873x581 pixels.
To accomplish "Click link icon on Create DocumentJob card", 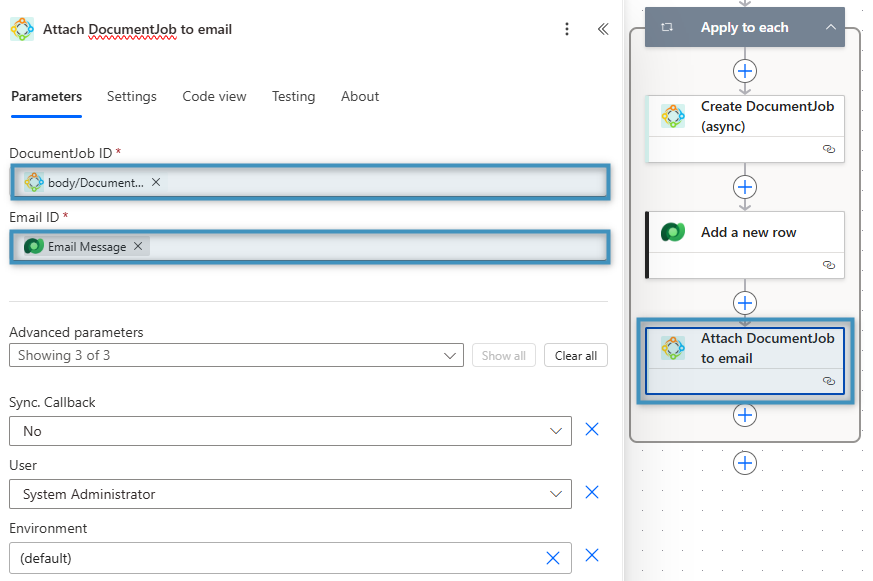I will coord(828,148).
